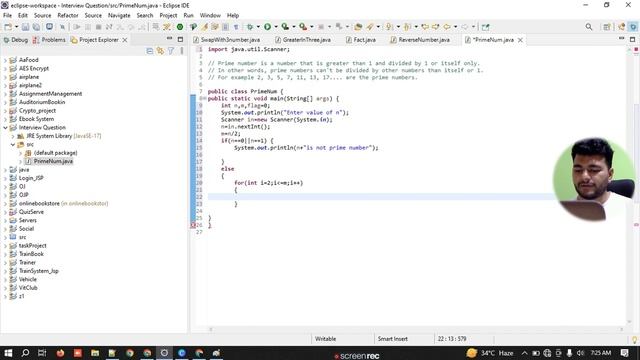
Task: Expand the (default package) node
Action: click(20, 153)
